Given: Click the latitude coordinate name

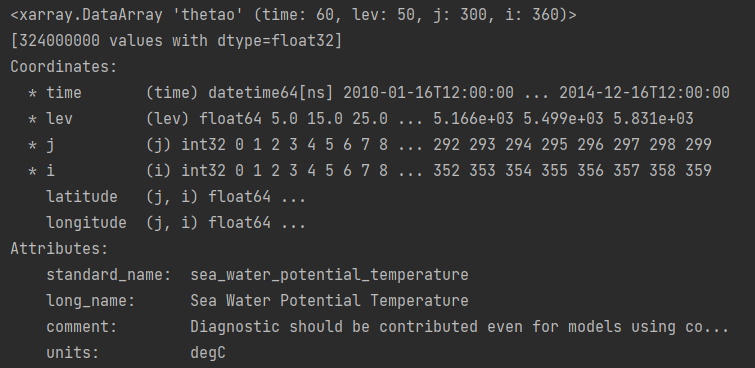Looking at the screenshot, I should (82, 197).
